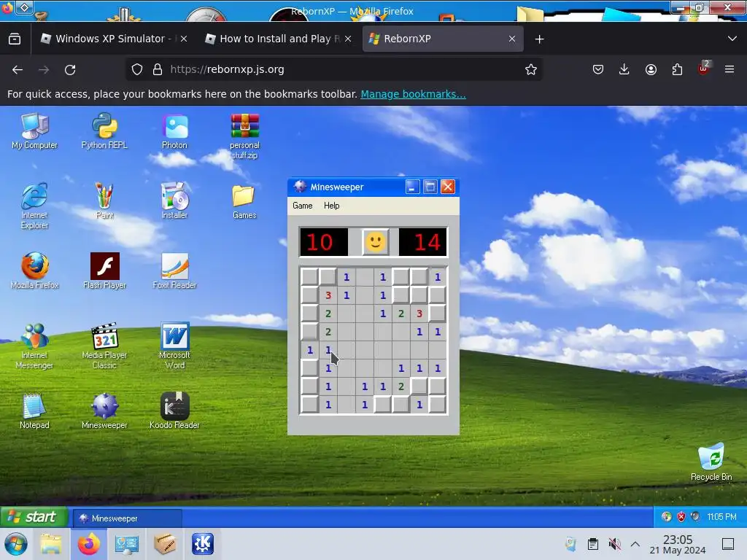The height and width of the screenshot is (560, 747).
Task: Click the red 3 cell beside green 2
Action: click(419, 314)
